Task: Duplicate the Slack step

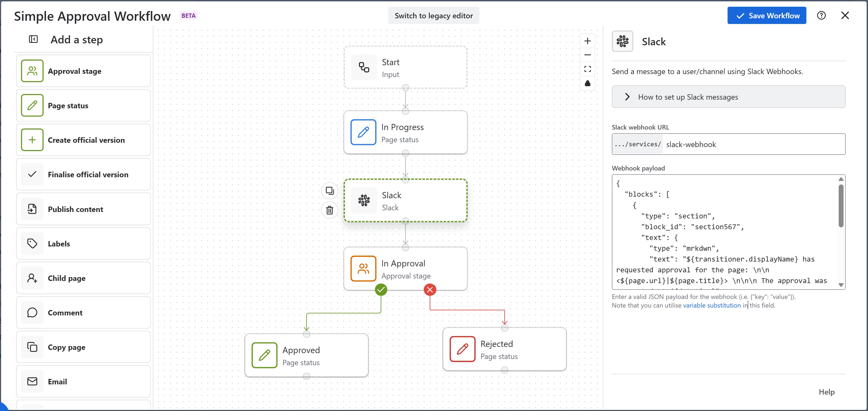Action: [330, 191]
